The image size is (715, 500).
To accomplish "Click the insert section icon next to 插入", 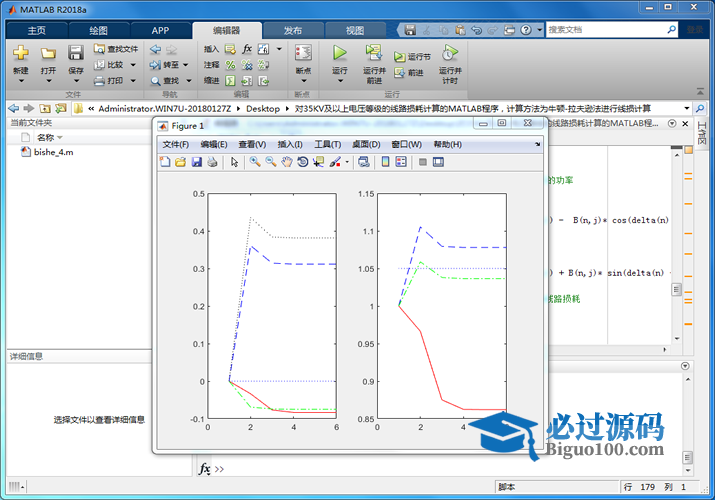I will coord(230,49).
